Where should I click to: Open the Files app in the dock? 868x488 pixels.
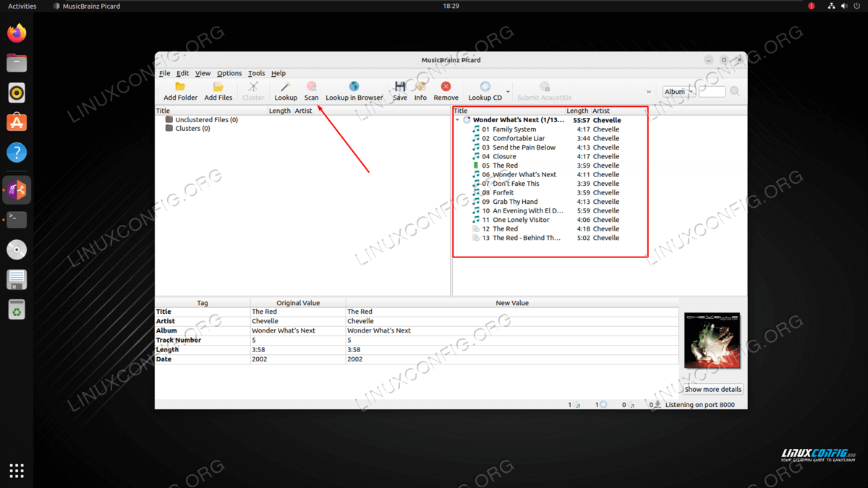[x=17, y=63]
